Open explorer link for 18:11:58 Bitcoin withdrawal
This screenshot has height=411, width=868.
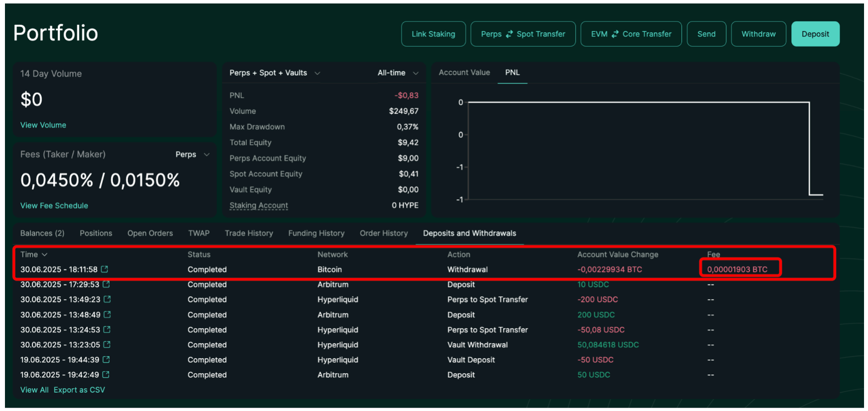tap(105, 269)
